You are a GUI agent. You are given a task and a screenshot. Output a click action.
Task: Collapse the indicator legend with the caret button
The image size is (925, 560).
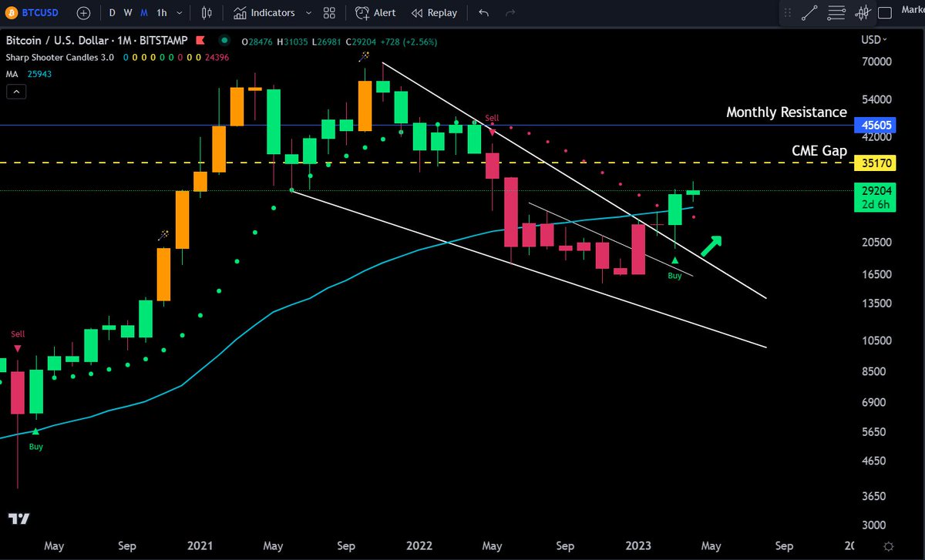point(16,92)
